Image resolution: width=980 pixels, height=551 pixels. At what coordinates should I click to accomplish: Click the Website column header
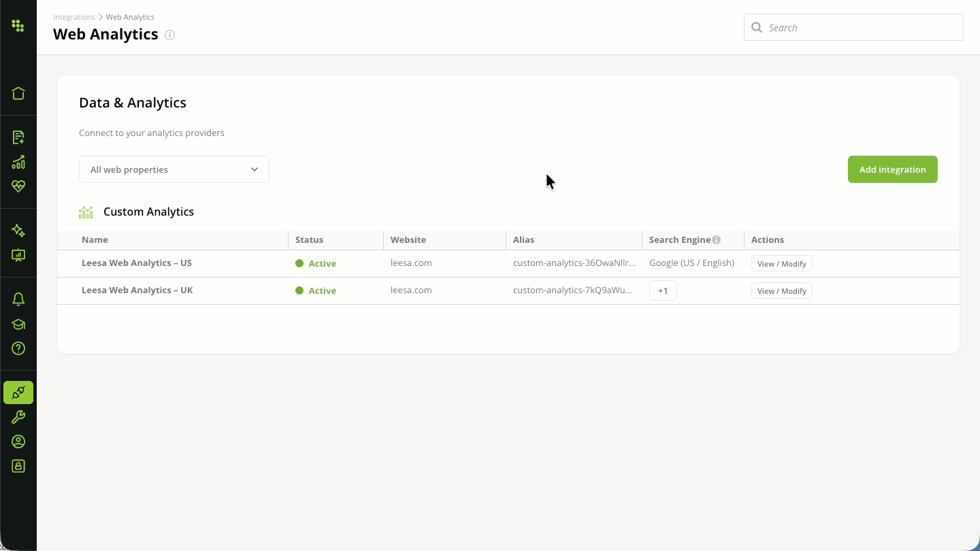(x=408, y=239)
